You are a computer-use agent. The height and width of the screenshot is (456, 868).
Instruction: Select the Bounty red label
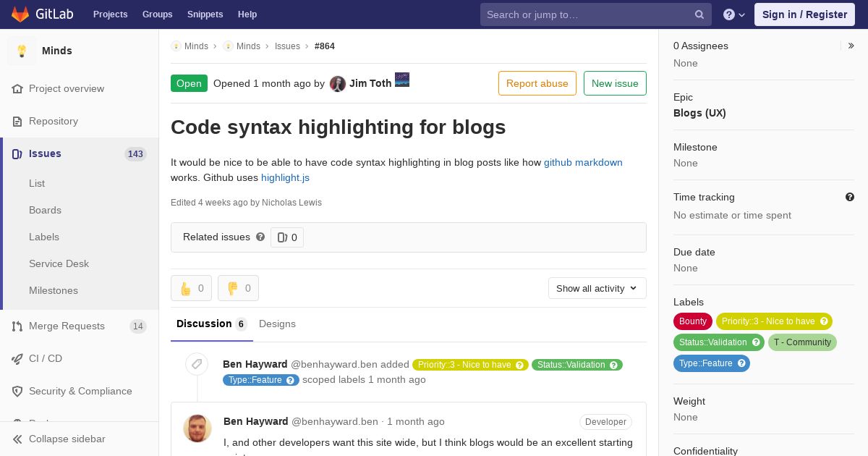693,321
